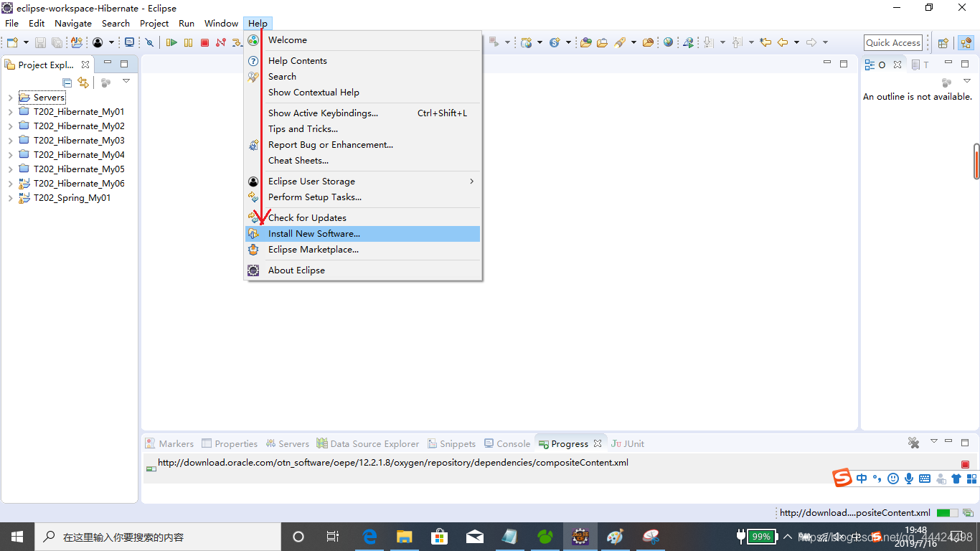Click the Save All toolbar icon
Image resolution: width=980 pixels, height=551 pixels.
coord(57,43)
